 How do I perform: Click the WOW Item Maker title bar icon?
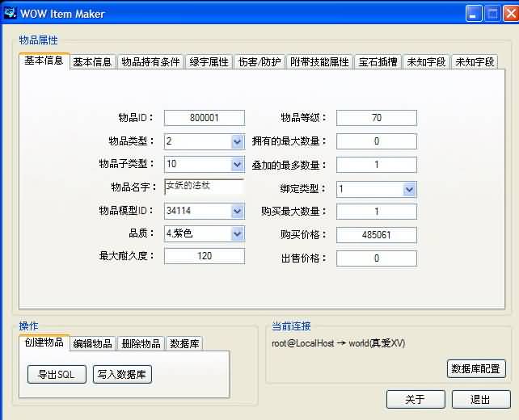[x=10, y=13]
